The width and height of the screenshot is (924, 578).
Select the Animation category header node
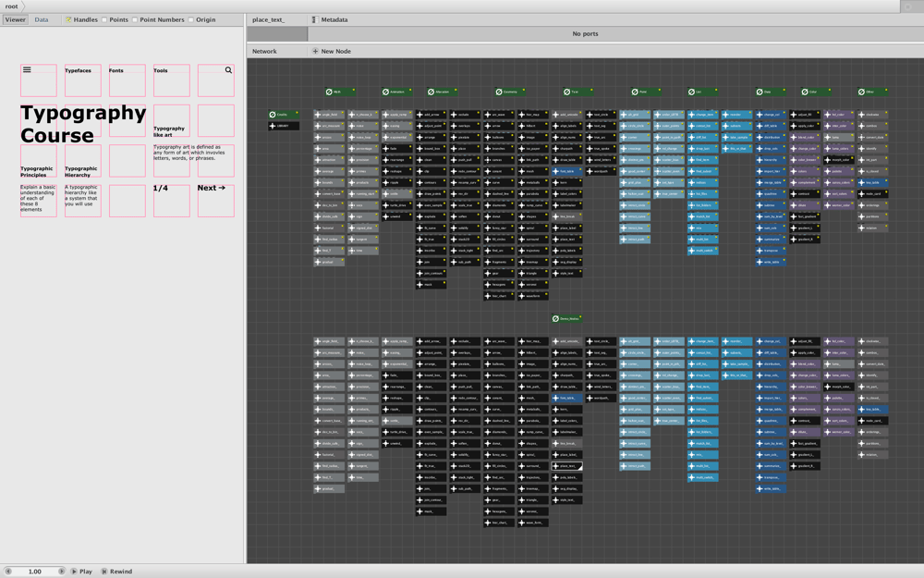[396, 92]
